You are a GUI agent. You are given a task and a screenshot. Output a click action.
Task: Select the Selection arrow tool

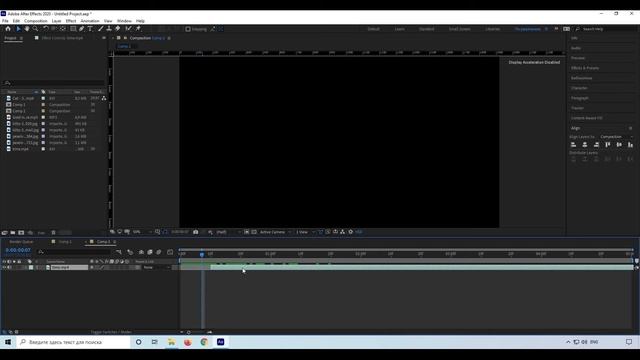[18, 29]
